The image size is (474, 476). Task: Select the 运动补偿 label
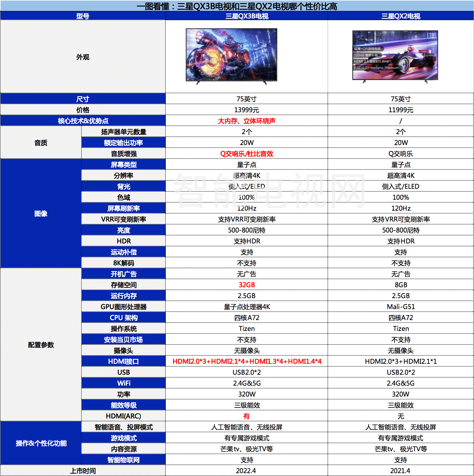(124, 252)
